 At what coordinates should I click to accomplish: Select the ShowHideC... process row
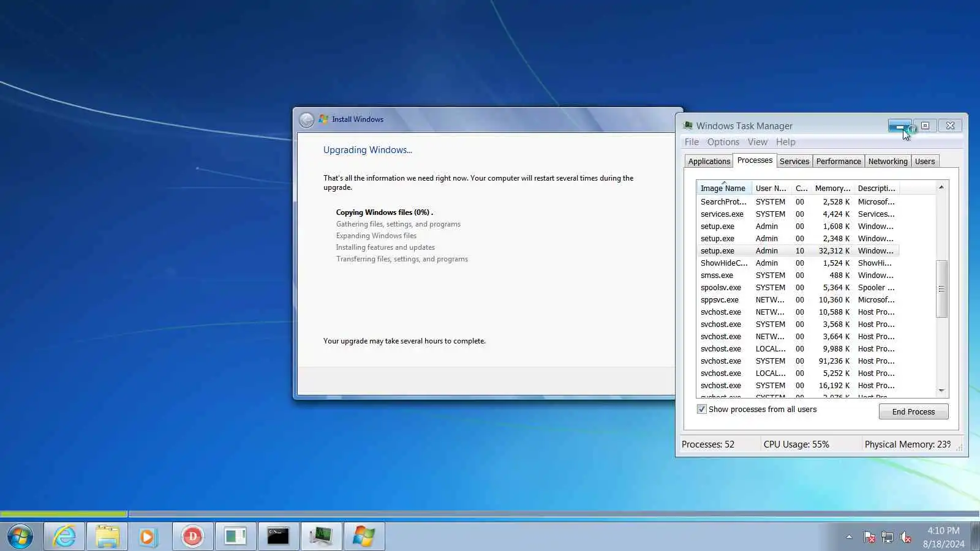797,263
